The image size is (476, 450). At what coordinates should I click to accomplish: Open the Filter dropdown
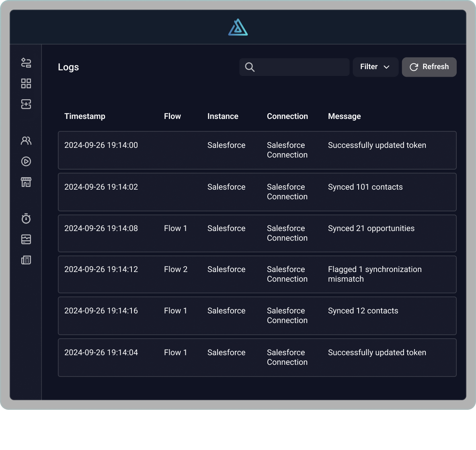(375, 67)
